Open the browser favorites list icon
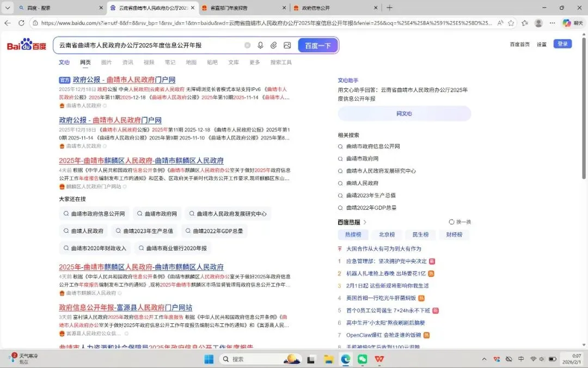Viewport: 588px width, 368px height. click(x=525, y=23)
